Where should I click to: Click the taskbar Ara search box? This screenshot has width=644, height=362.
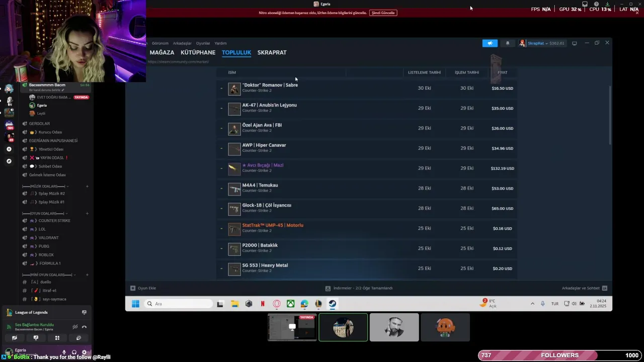(178, 304)
